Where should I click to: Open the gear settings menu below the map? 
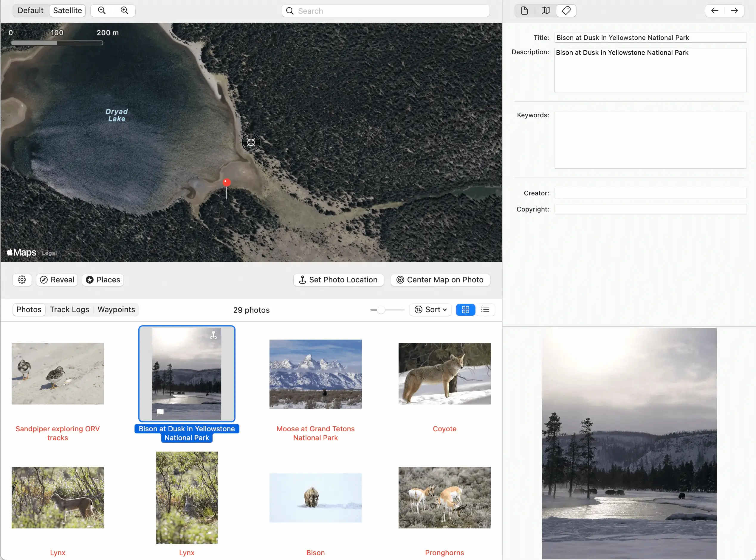pyautogui.click(x=22, y=280)
